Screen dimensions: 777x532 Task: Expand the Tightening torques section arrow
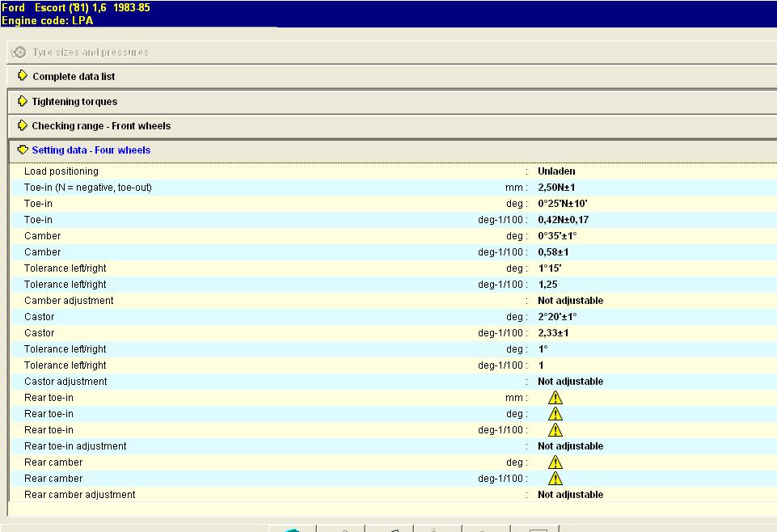point(23,101)
